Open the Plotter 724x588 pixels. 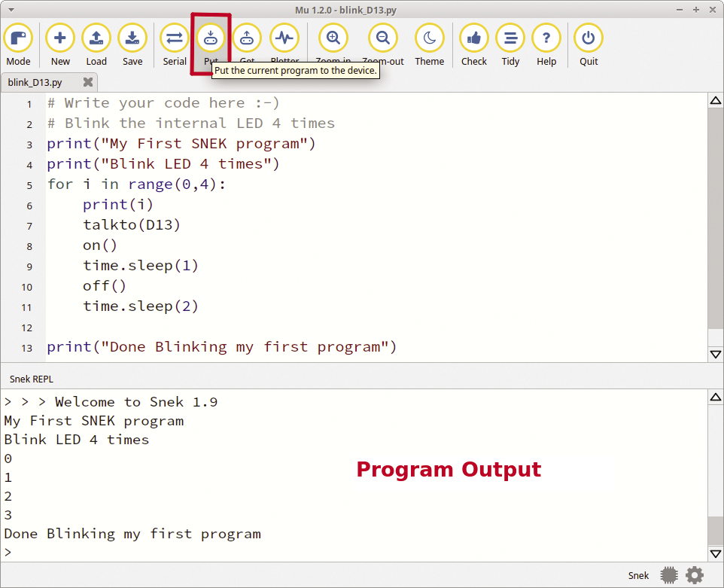tap(284, 45)
